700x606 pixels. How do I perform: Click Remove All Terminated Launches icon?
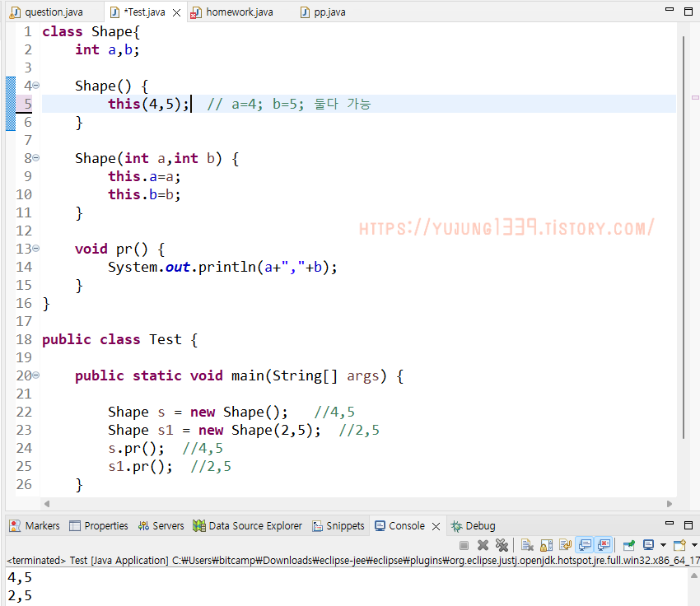tap(502, 545)
